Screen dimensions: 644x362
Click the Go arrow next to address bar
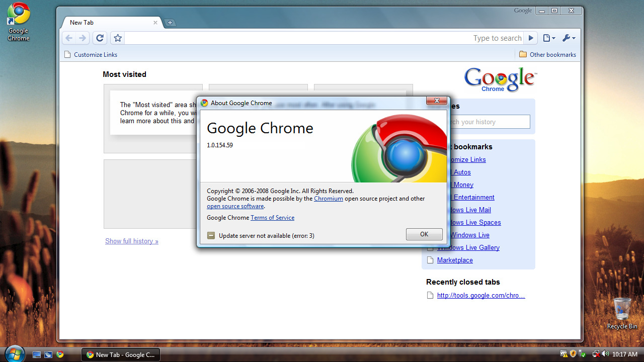tap(530, 38)
